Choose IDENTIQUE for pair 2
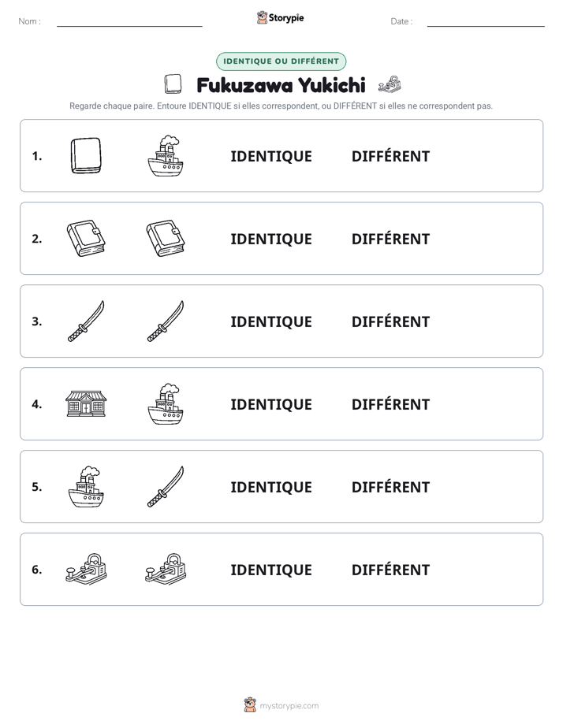The height and width of the screenshot is (728, 563). point(271,239)
